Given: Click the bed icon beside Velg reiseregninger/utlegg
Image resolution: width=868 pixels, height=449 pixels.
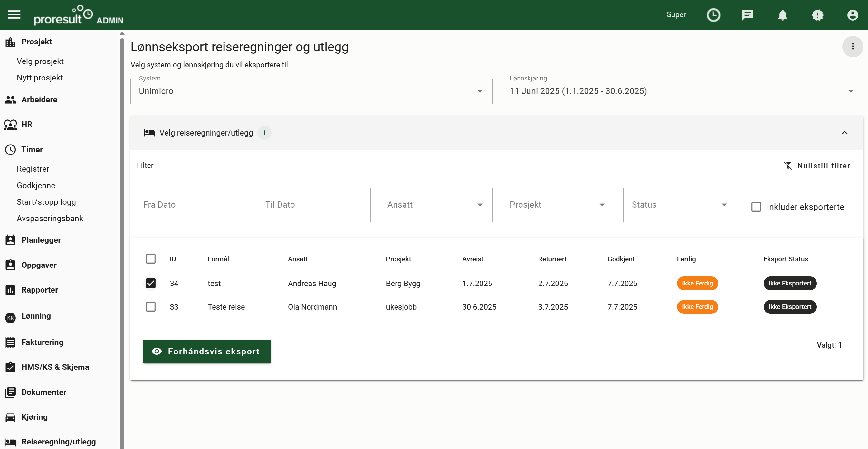Looking at the screenshot, I should (149, 133).
